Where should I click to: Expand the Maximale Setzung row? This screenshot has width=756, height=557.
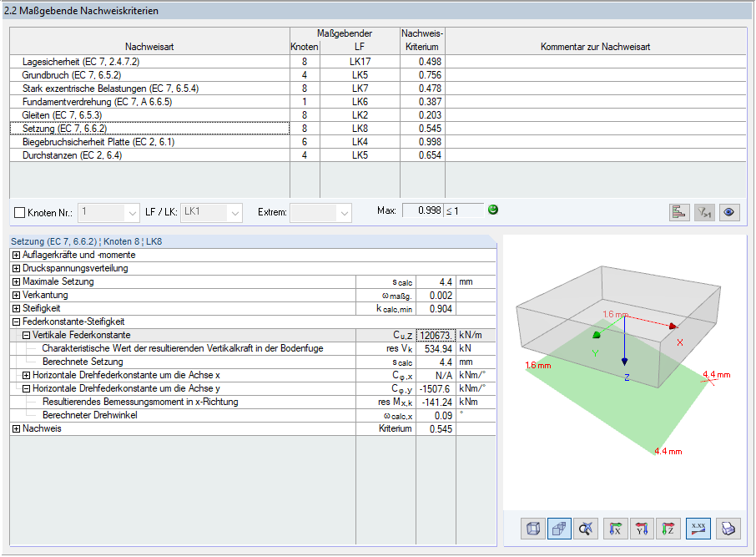[16, 282]
